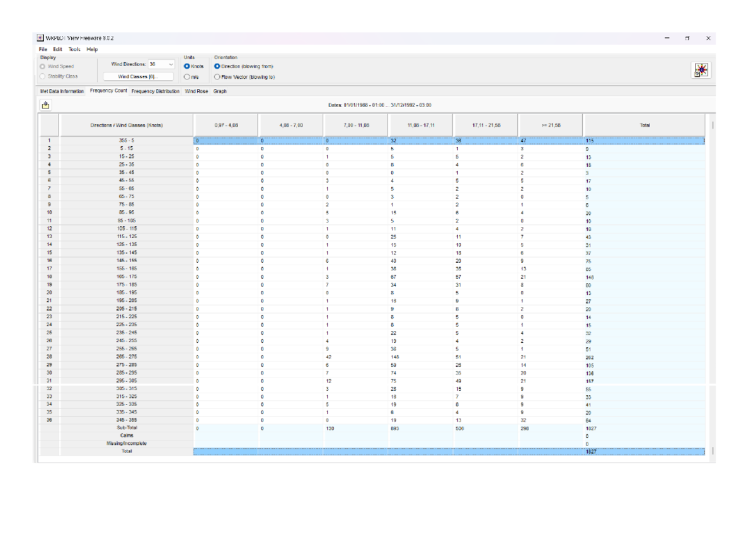Open the File menu

(42, 49)
